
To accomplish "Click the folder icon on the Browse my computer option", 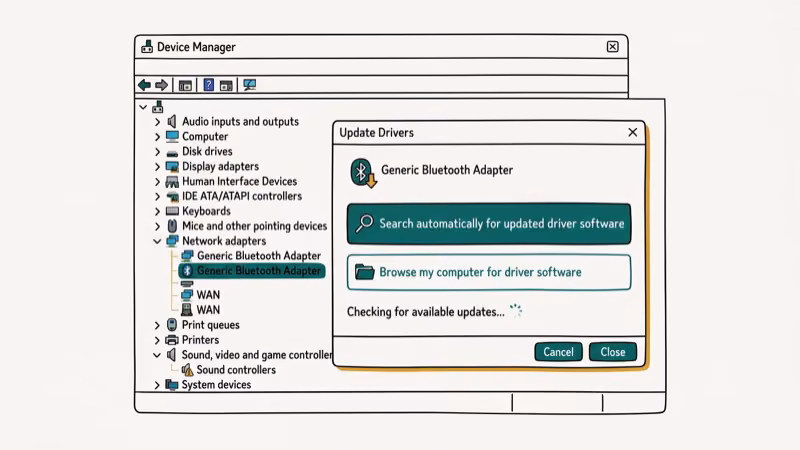I will point(364,272).
